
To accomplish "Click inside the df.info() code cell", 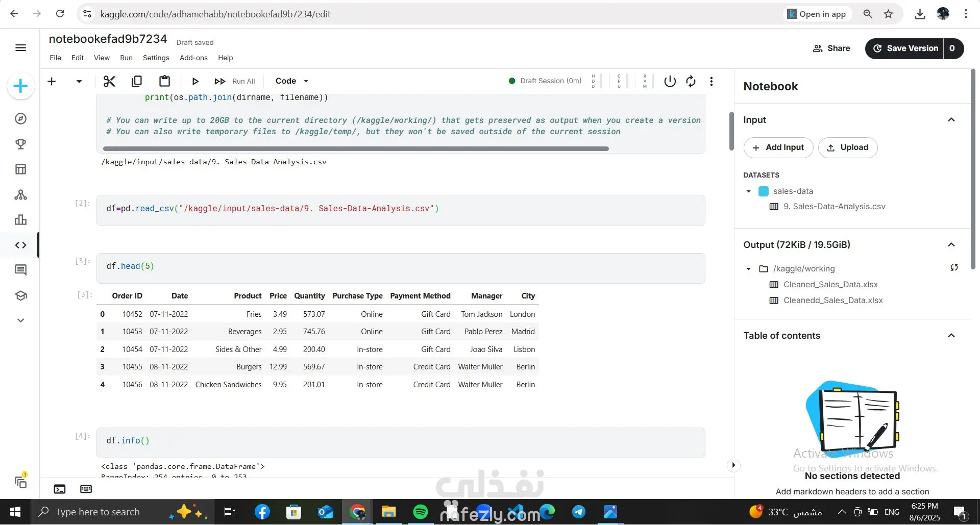I will (x=401, y=443).
